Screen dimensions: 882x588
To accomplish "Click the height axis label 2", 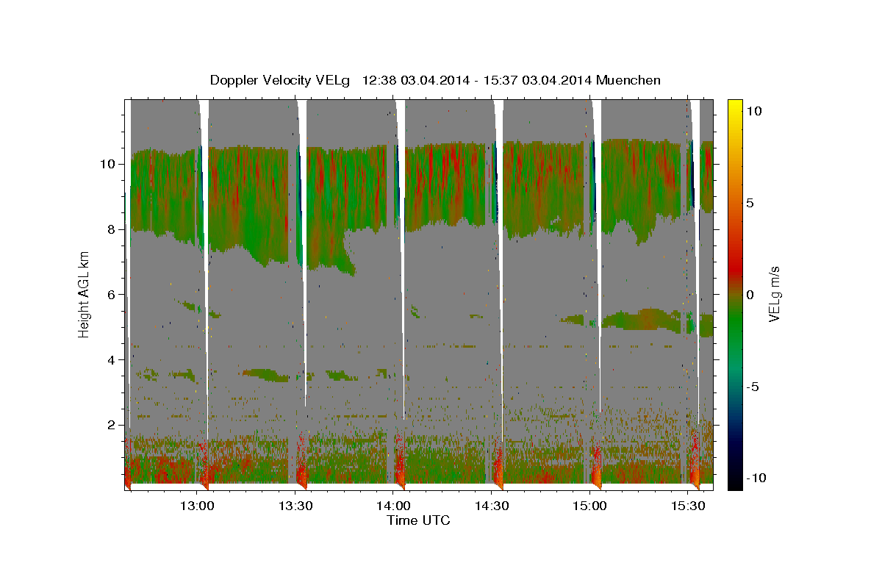I will click(x=112, y=425).
